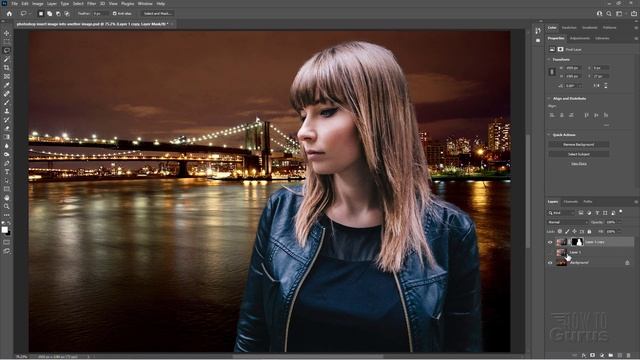
Task: Click the View More link
Action: (579, 164)
